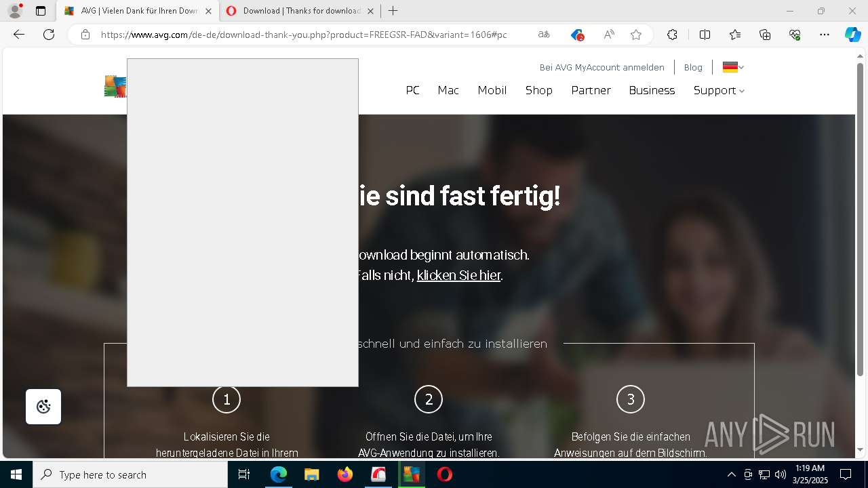Expand the German flag language selector

[733, 67]
